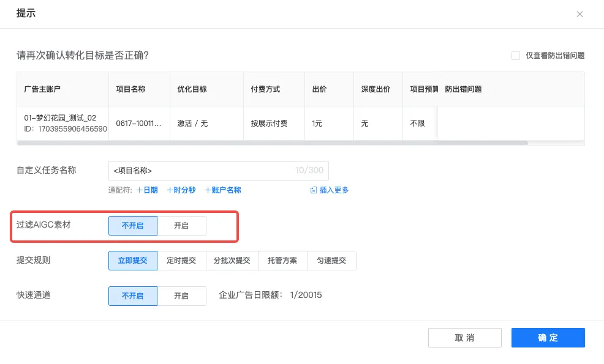Image resolution: width=604 pixels, height=364 pixels.
Task: Insert the +时分秒 wildcard
Action: (x=181, y=190)
